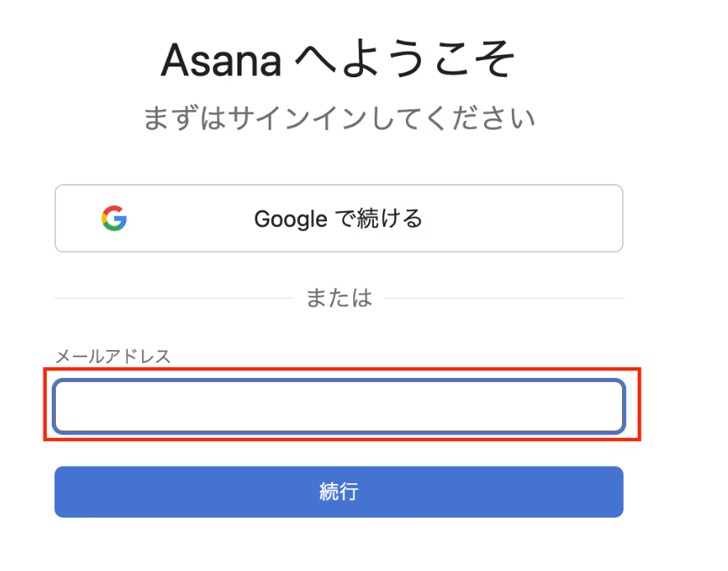Click the blue 続行 button

click(339, 492)
